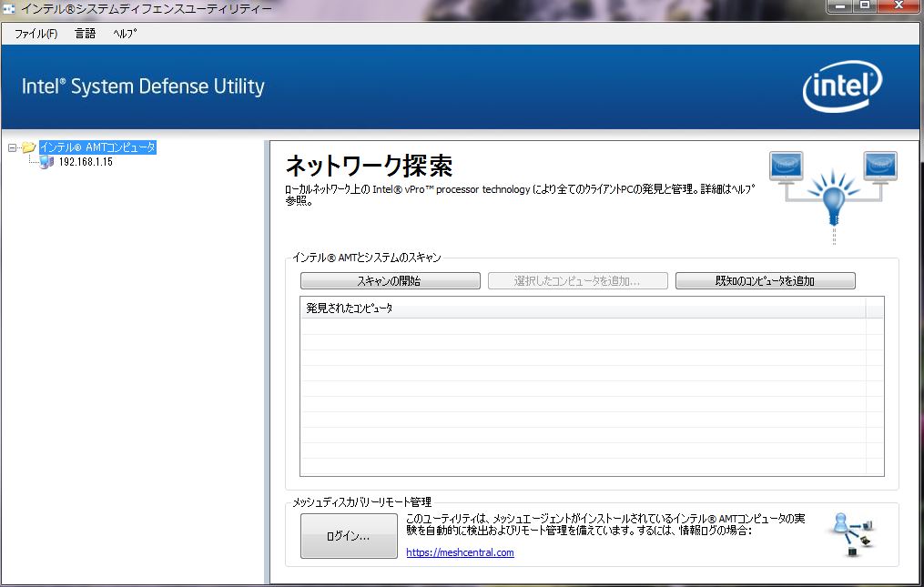The height and width of the screenshot is (587, 924).
Task: Click the 発見されたコンピュータ column header
Action: click(583, 308)
